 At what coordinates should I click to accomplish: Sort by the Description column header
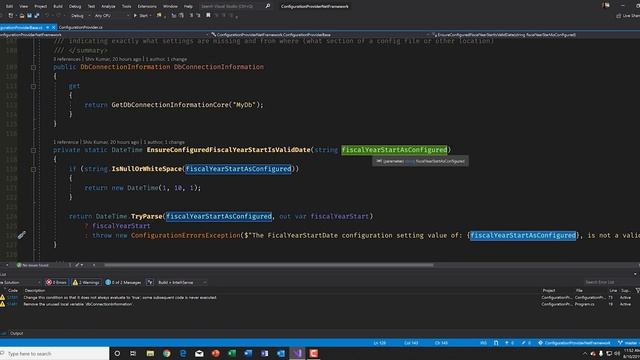(35, 291)
